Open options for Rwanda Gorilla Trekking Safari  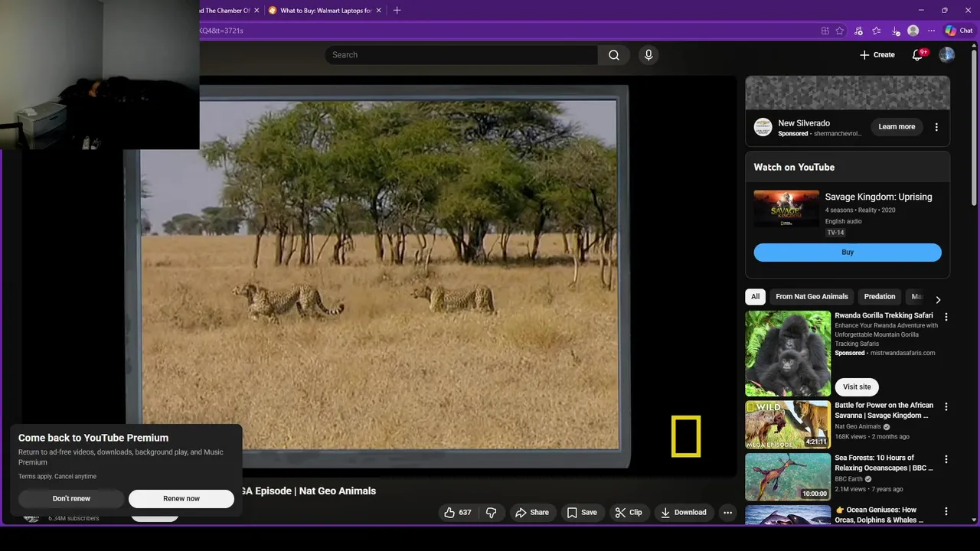946,317
